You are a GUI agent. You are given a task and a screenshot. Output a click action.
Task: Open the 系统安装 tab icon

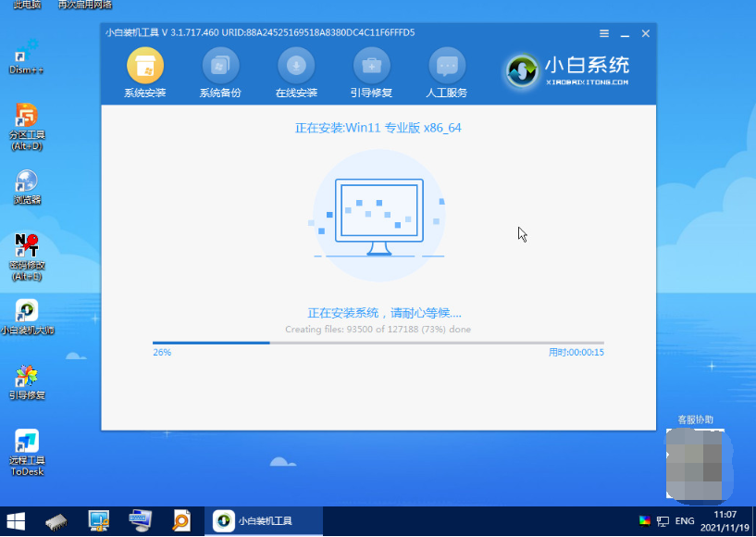(x=144, y=66)
